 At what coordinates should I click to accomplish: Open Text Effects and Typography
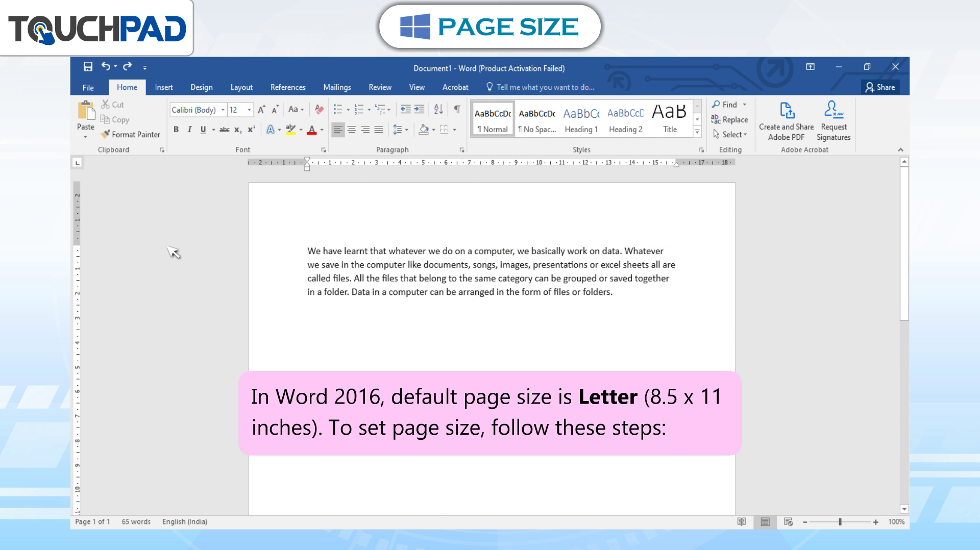271,130
